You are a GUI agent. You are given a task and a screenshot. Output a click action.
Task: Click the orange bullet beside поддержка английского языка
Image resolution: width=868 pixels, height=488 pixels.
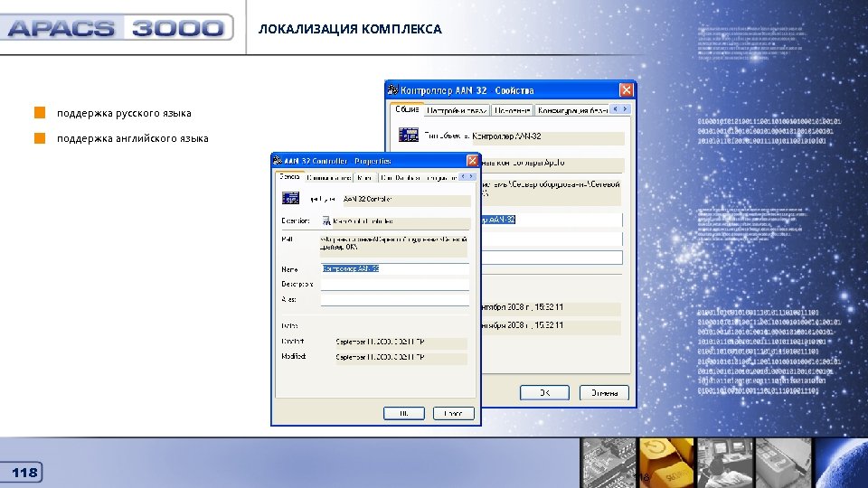(x=40, y=137)
